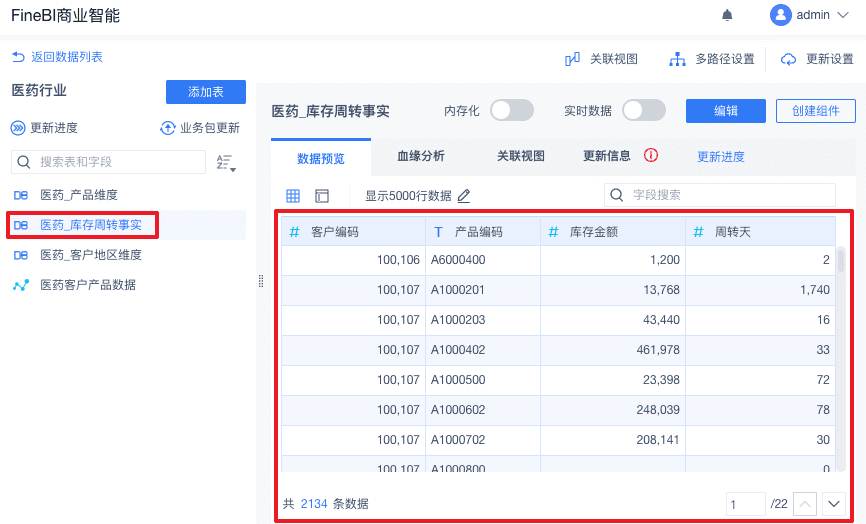Click the admin user avatar icon
Screen dimensions: 866x524
[780, 15]
